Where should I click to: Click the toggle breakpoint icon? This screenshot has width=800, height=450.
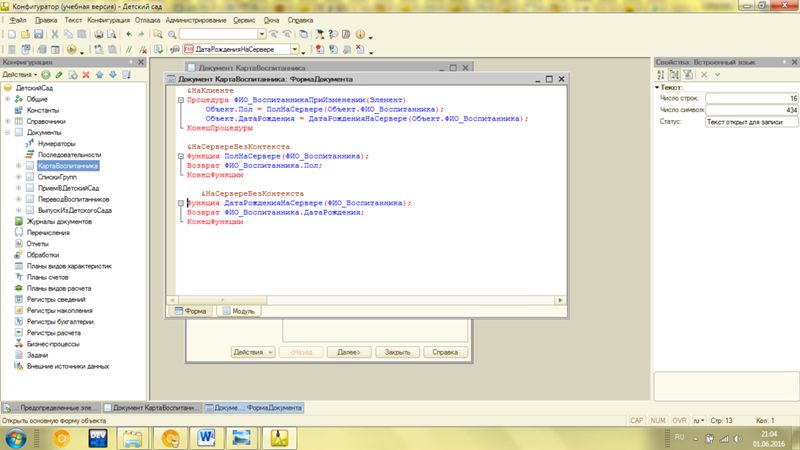[319, 49]
